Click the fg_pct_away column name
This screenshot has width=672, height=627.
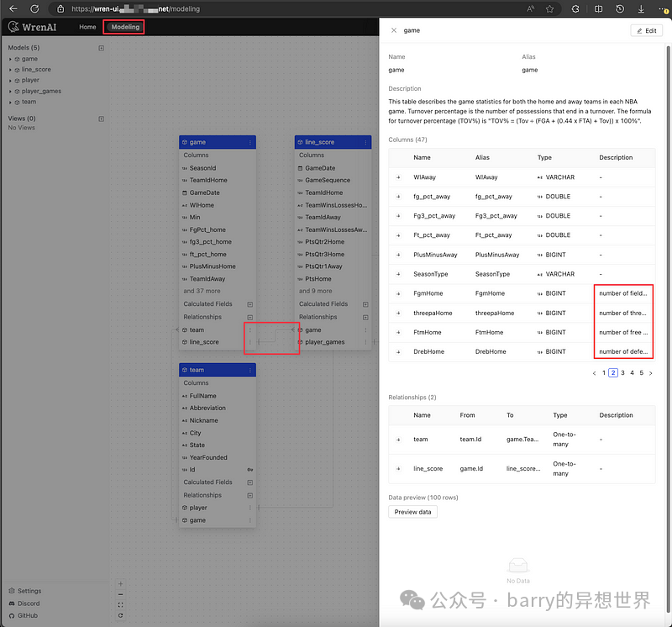coord(432,197)
